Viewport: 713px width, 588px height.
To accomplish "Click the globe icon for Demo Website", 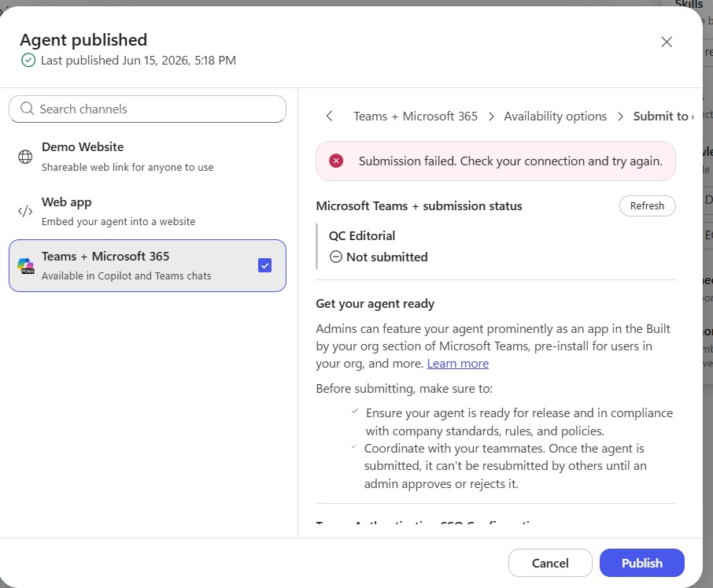I will [x=25, y=157].
